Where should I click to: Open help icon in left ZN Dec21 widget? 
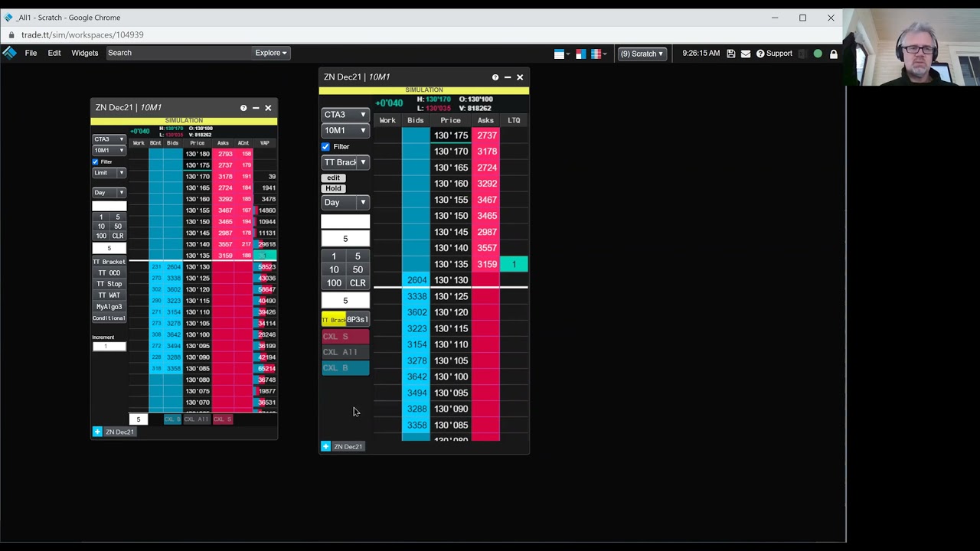[x=243, y=108]
